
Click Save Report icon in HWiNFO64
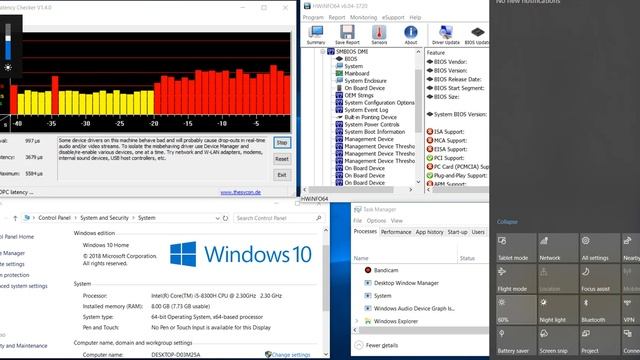click(x=347, y=35)
